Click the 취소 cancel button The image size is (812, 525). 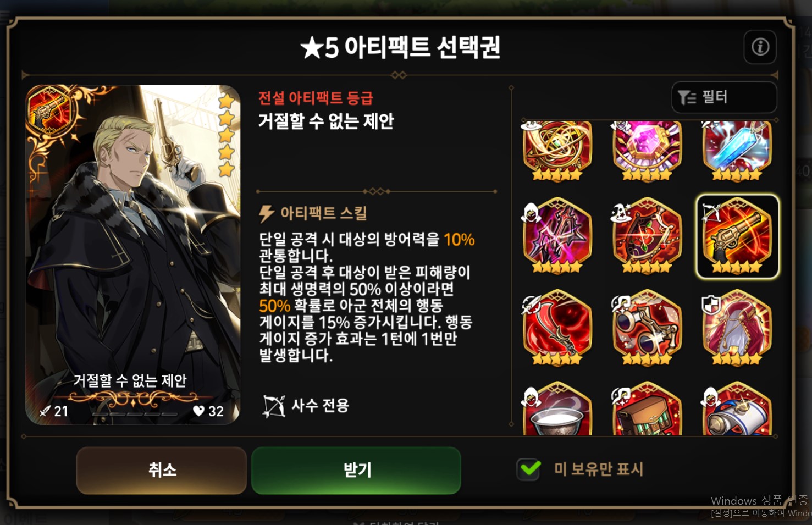click(162, 470)
